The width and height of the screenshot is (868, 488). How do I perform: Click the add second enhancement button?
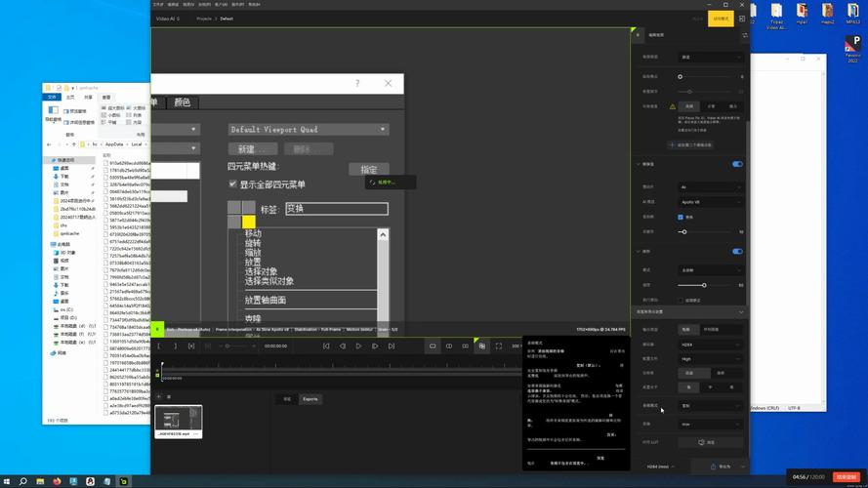(690, 145)
